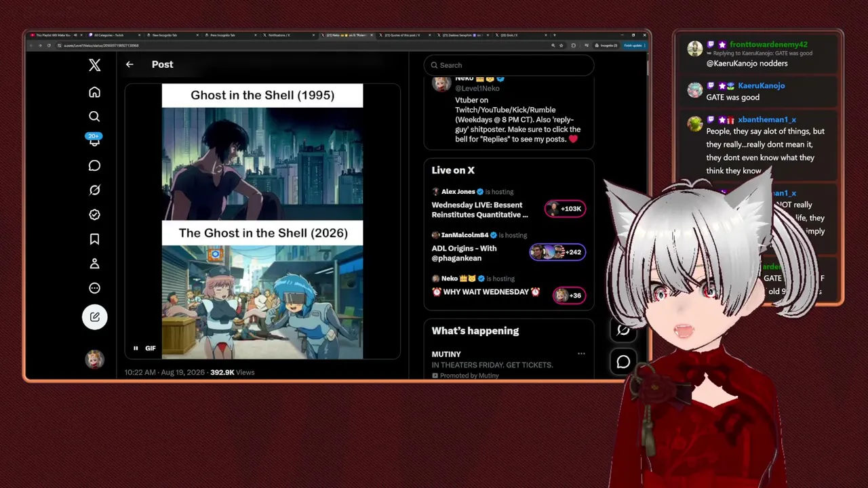Open the @Level1Neko profile handle
Viewport: 868px width, 488px height.
pos(477,88)
